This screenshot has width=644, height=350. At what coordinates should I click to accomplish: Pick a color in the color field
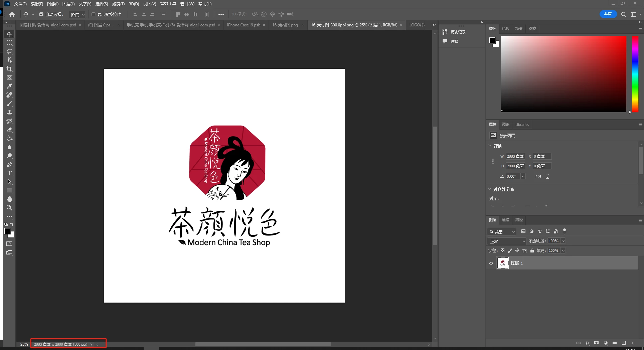563,74
